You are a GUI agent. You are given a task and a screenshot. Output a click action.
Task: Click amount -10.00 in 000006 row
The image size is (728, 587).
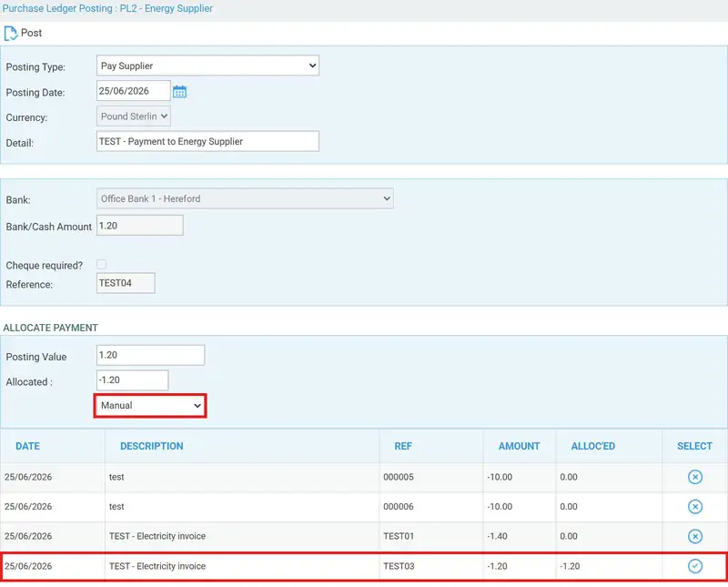click(500, 507)
